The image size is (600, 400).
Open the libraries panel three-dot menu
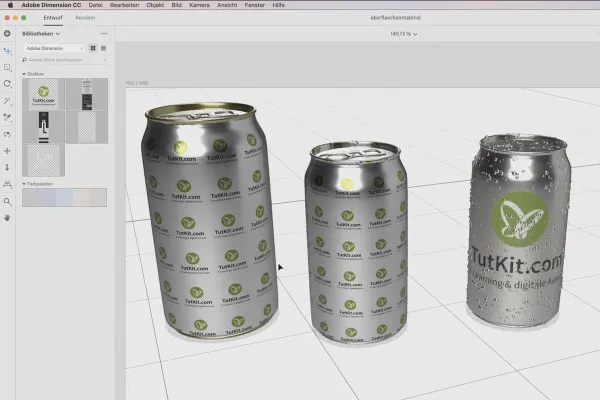point(104,34)
